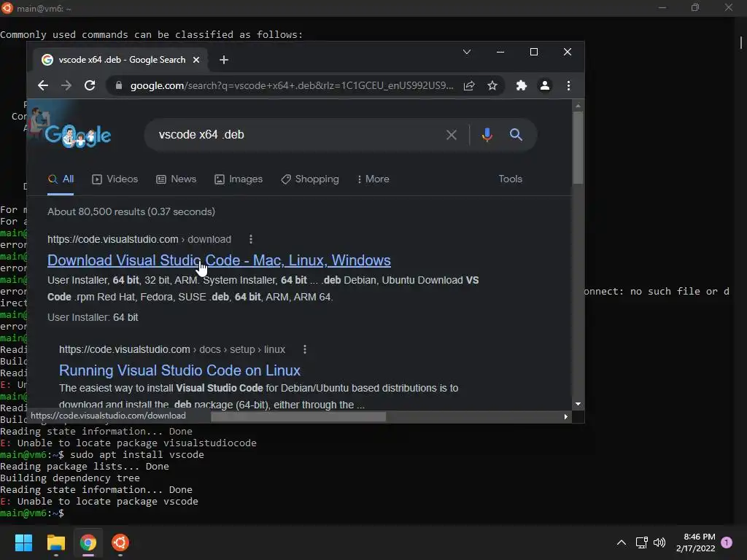
Task: Click the https://code.visualstudio.com › download URL text
Action: 139,239
